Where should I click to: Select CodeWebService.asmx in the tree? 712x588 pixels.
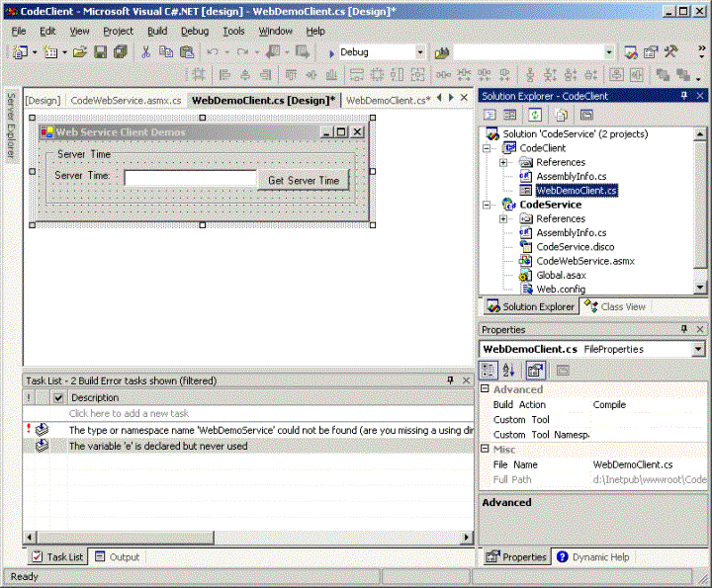coord(585,261)
